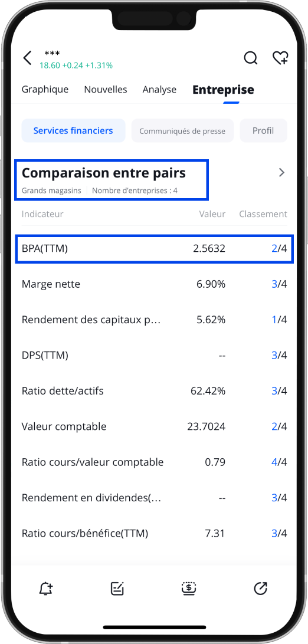Select the Services financiers chip
Screen dimensions: 308x644
[73, 130]
